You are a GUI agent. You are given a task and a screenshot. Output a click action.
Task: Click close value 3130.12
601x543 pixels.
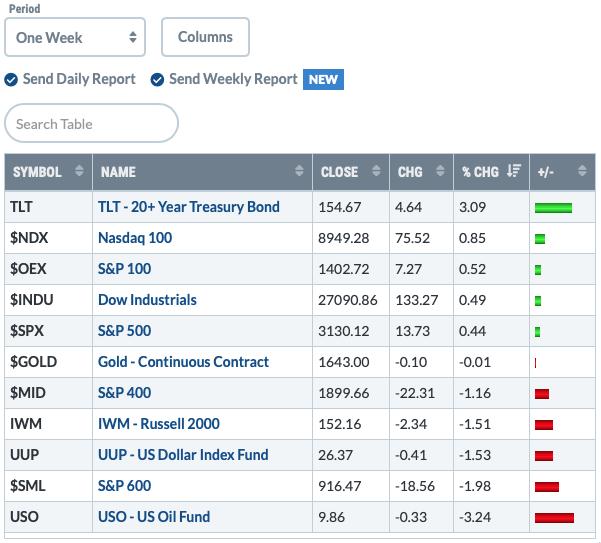(343, 331)
